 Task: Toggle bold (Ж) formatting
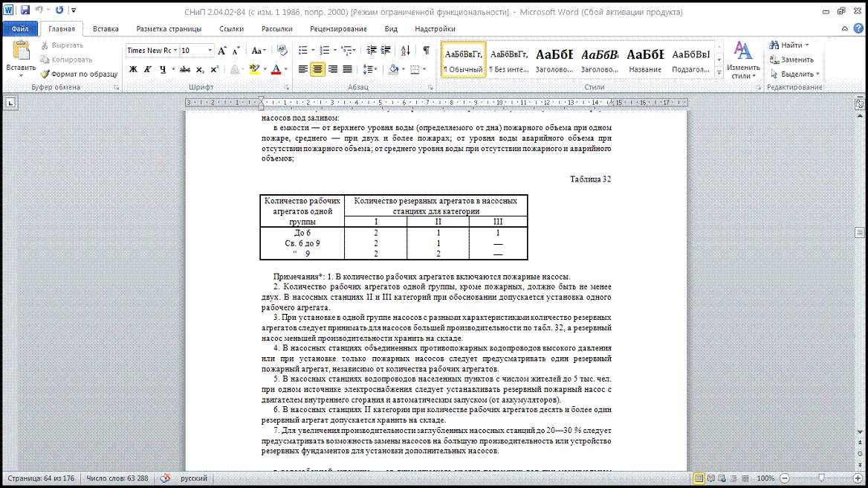(x=134, y=69)
